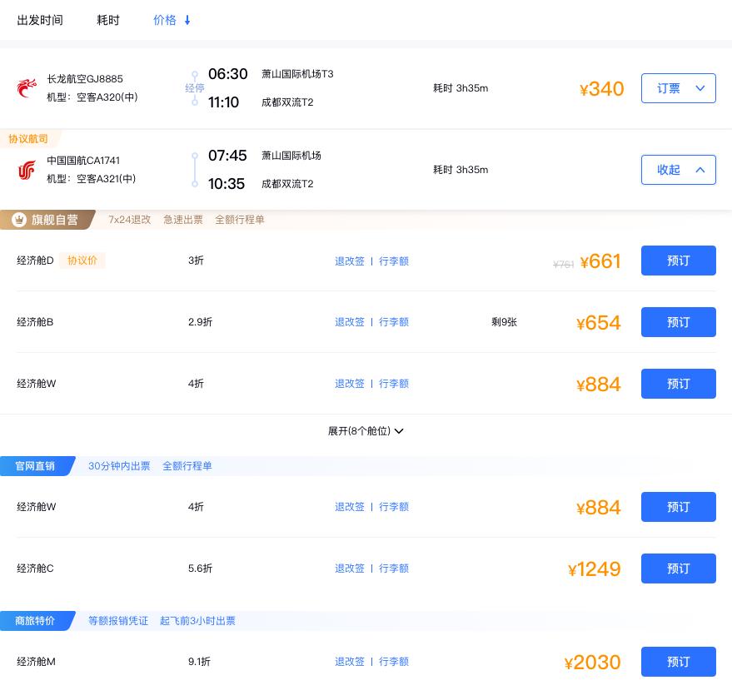Book 商旅特价 经济舱M at ¥2030
The image size is (732, 700).
pyautogui.click(x=679, y=662)
